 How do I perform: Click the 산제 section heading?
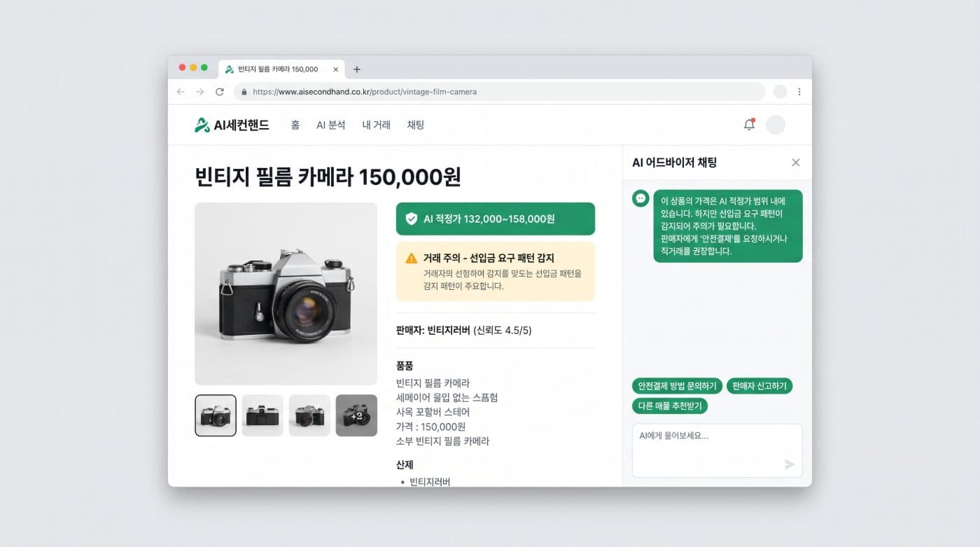[405, 465]
